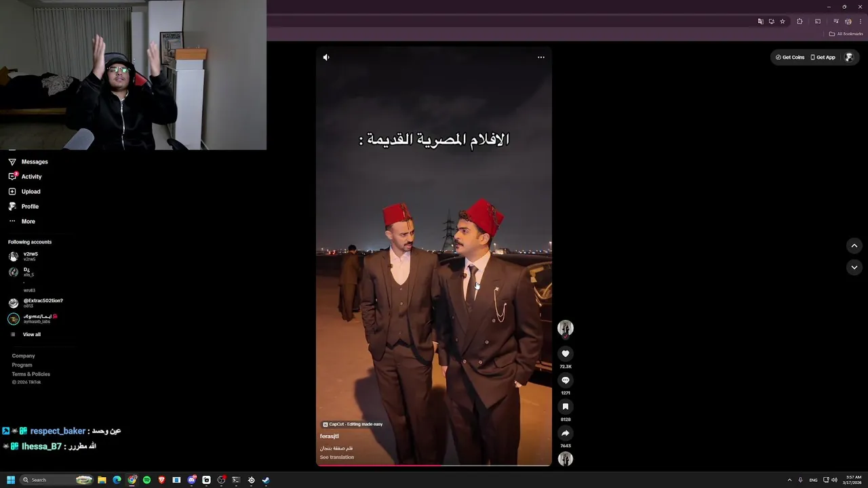The width and height of the screenshot is (868, 488).
Task: Open following account aymaaxb_labs
Action: pyautogui.click(x=33, y=319)
